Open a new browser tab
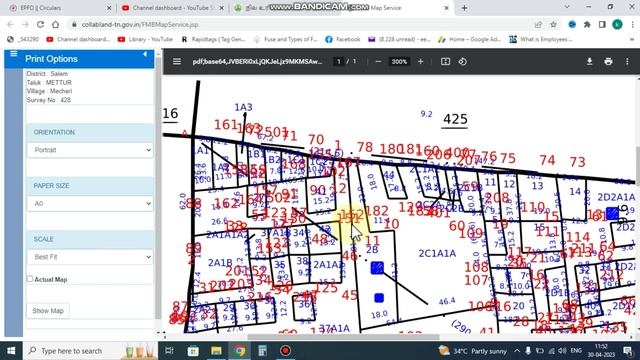The image size is (640, 360). 464,8
